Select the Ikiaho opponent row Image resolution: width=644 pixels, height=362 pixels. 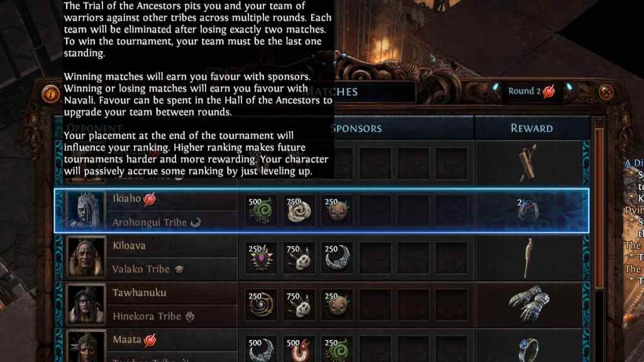coord(321,211)
